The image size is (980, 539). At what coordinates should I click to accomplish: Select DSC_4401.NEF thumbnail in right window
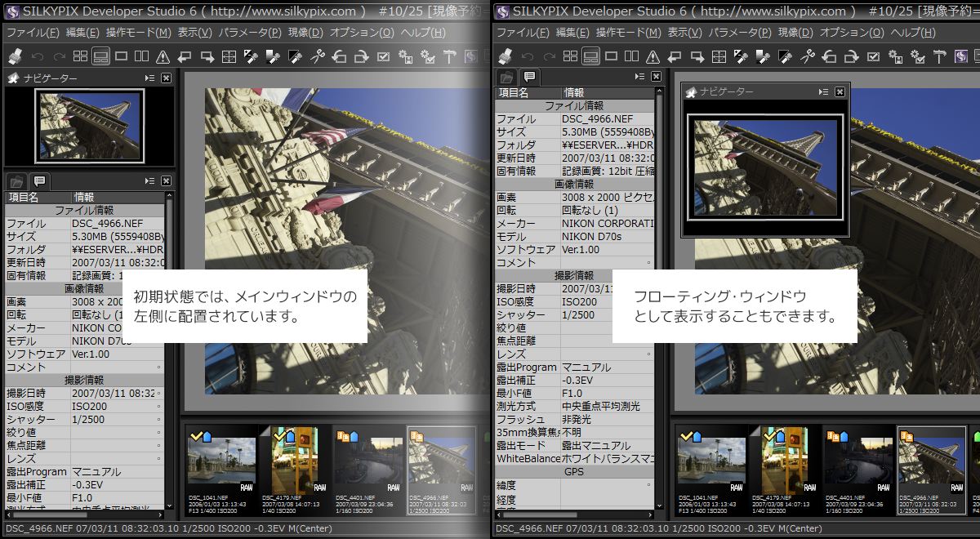pos(859,470)
